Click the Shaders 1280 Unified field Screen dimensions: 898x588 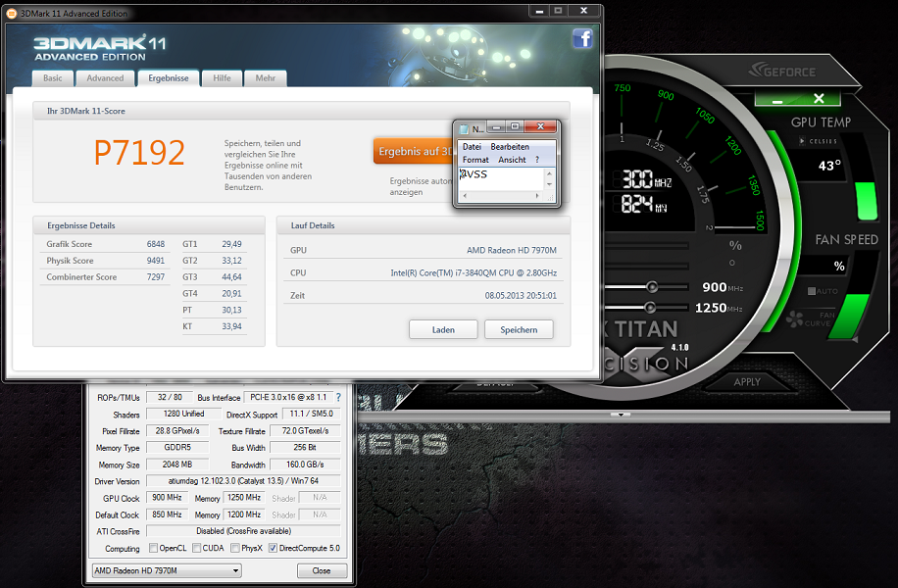(184, 414)
